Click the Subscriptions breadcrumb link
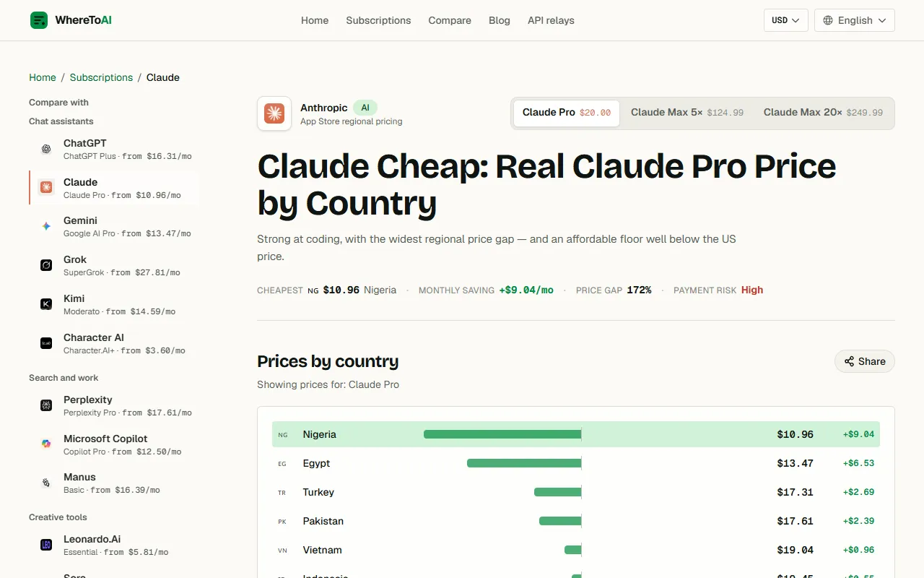Image resolution: width=924 pixels, height=578 pixels. (x=101, y=77)
